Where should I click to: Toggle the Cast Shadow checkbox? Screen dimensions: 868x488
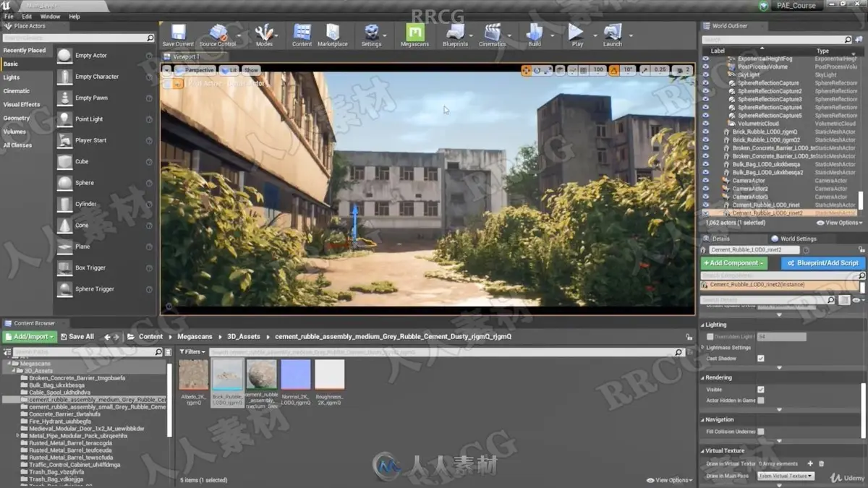click(760, 359)
